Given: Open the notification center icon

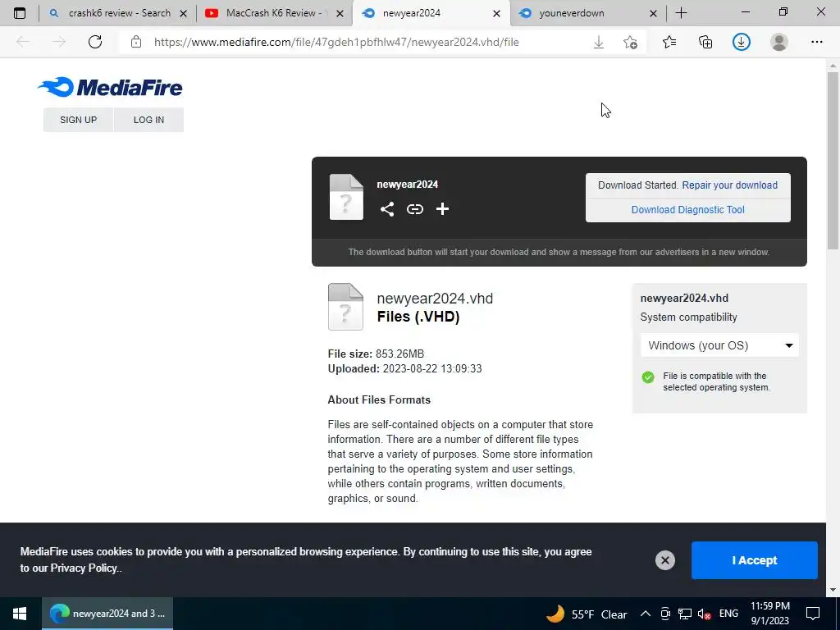Looking at the screenshot, I should (813, 614).
